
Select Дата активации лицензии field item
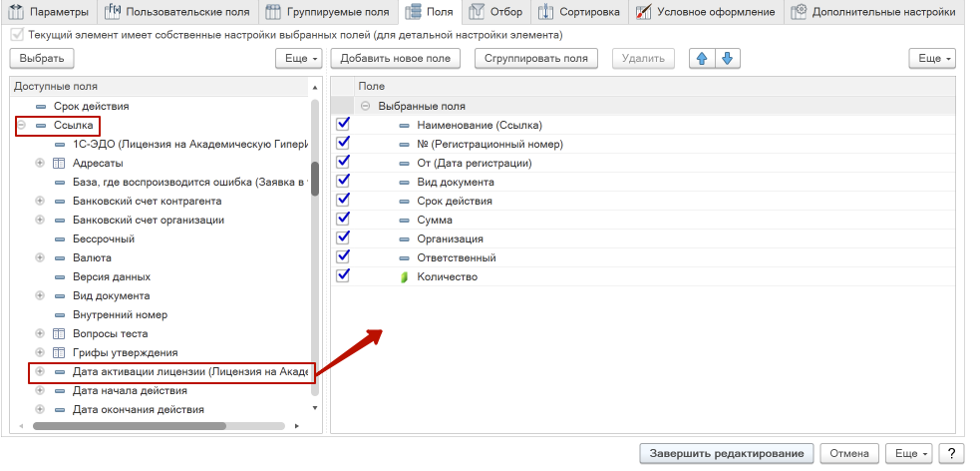189,371
